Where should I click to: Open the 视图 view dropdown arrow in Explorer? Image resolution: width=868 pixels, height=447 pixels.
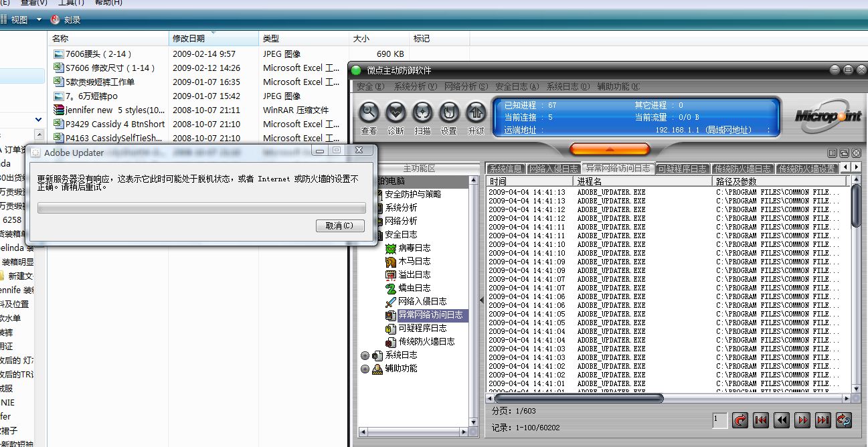pos(39,20)
